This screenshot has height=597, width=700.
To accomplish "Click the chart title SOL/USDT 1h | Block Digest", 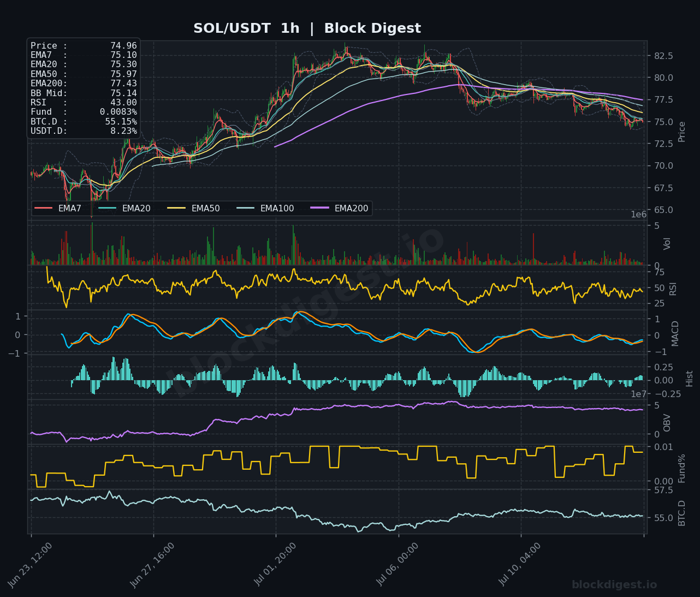I will (x=307, y=28).
